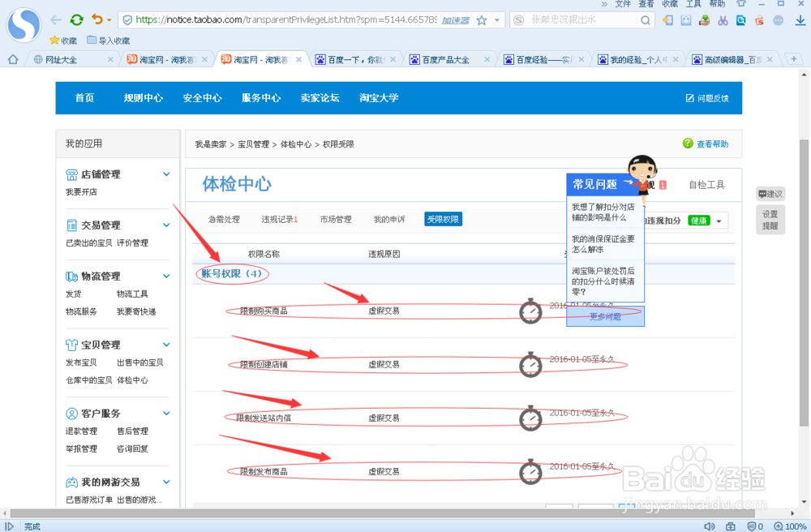
Task: Select the 急需处理 tab
Action: coord(224,219)
